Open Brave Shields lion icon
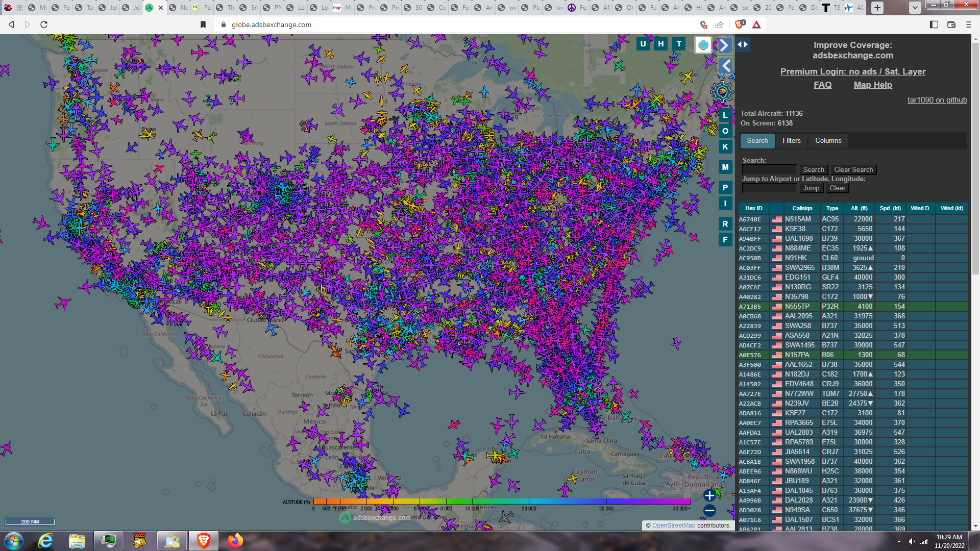980x551 pixels. [x=740, y=24]
